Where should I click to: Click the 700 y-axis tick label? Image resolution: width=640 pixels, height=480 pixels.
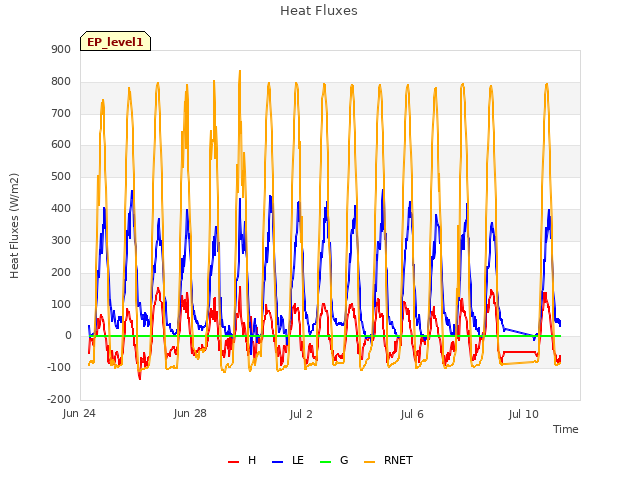pyautogui.click(x=61, y=113)
